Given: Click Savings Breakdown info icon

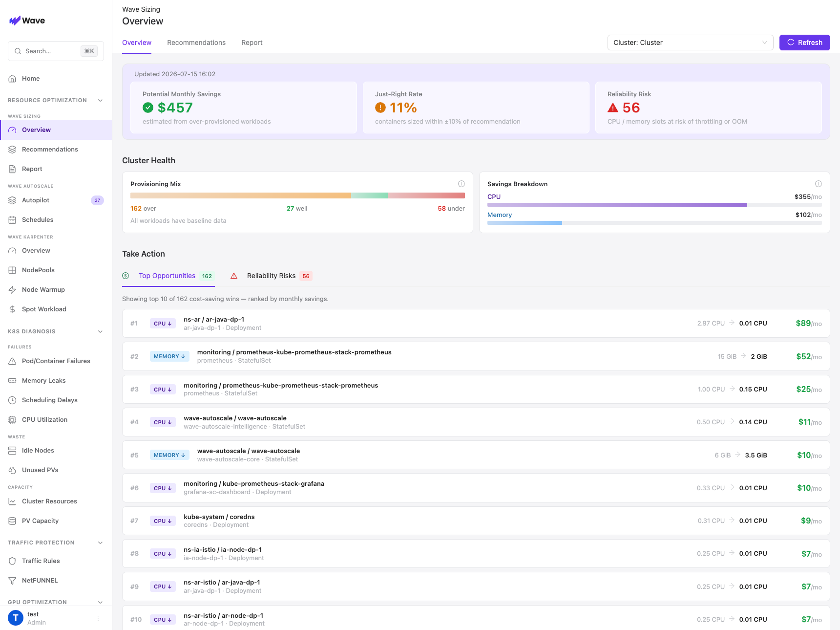Looking at the screenshot, I should click(x=819, y=184).
